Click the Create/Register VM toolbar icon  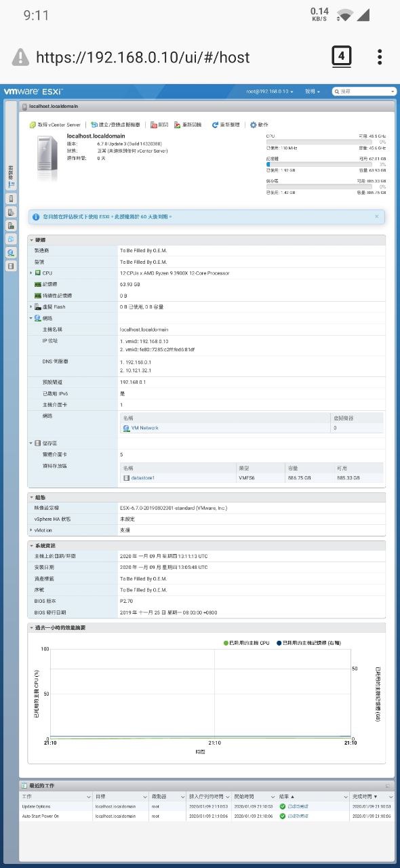click(94, 125)
